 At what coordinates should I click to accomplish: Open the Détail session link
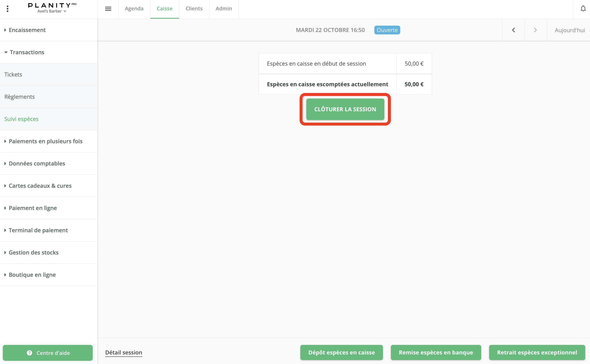tap(124, 352)
